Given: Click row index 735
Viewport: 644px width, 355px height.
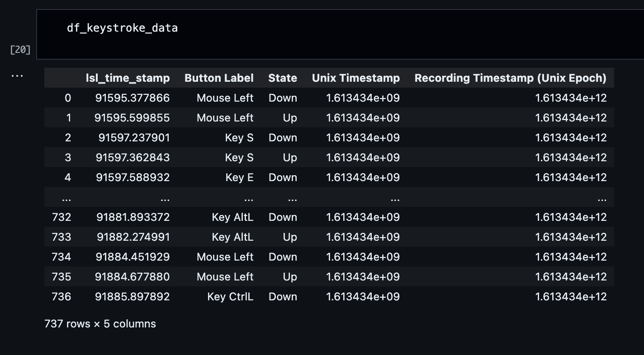Looking at the screenshot, I should pyautogui.click(x=62, y=277).
